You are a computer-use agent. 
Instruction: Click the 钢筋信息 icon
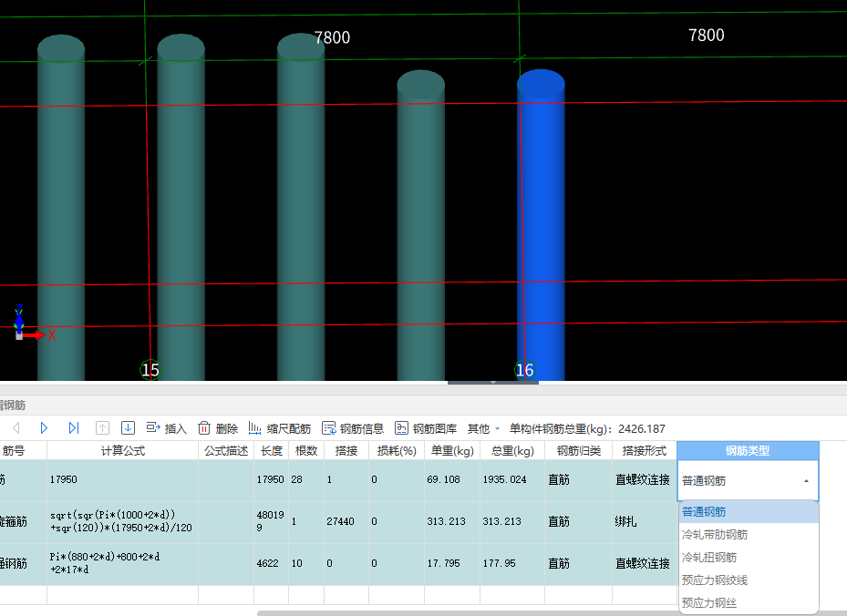click(x=328, y=428)
